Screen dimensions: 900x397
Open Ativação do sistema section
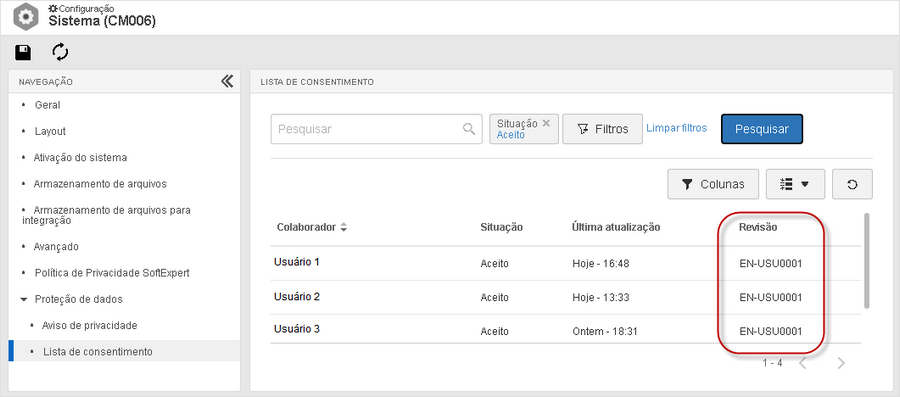tap(80, 157)
